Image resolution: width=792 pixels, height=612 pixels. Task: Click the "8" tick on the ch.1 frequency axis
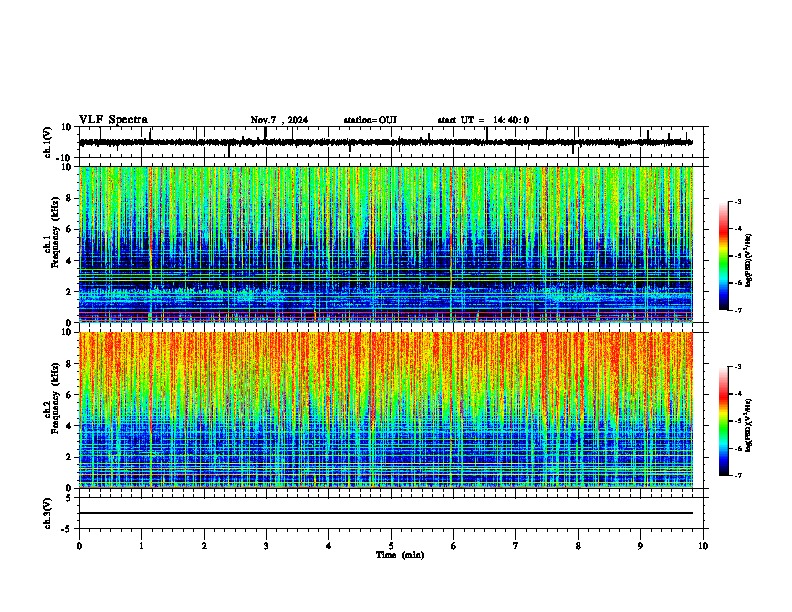(x=70, y=198)
